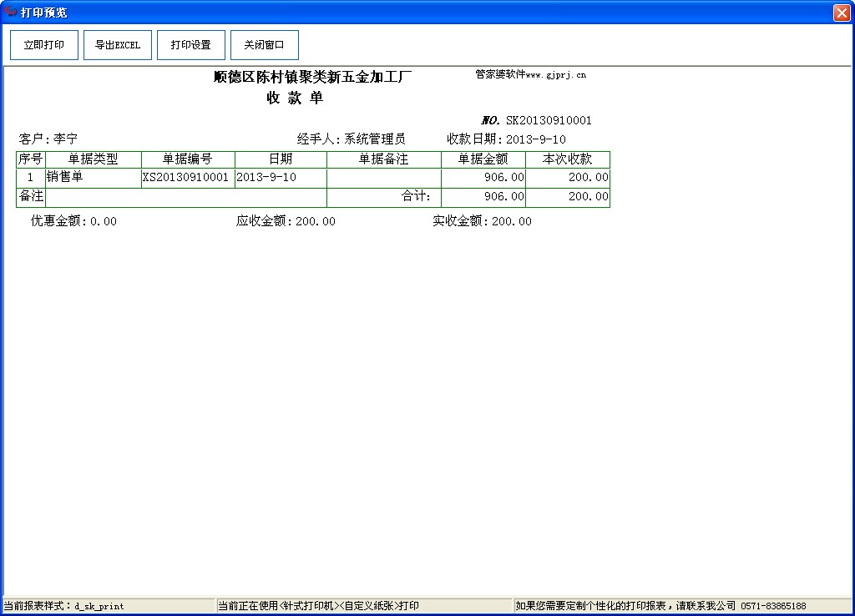Click the 收款日期:2013-9-10 field
This screenshot has height=616, width=855.
[x=506, y=139]
